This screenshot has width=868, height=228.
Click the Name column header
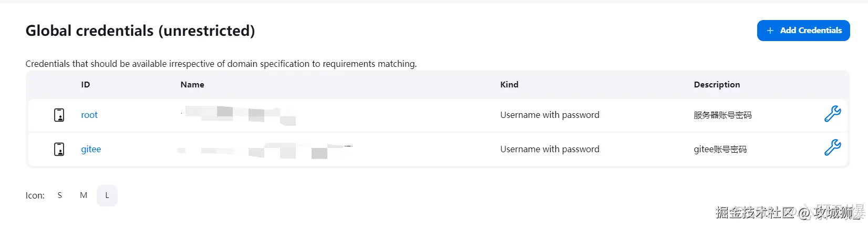tap(192, 84)
